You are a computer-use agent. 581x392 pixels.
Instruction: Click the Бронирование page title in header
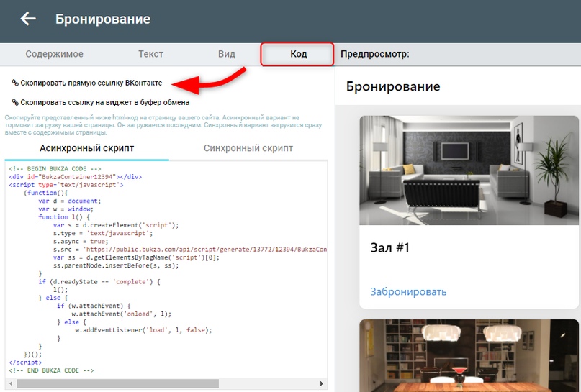click(x=103, y=19)
